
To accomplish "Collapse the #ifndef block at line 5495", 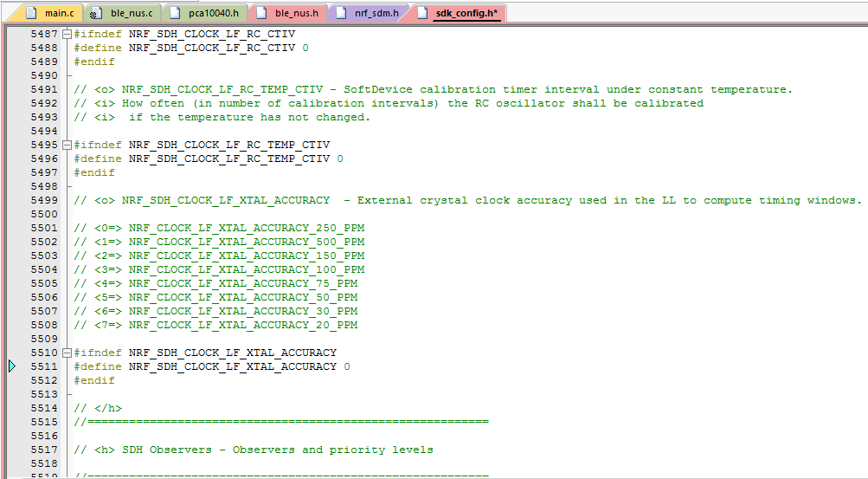I will point(67,145).
